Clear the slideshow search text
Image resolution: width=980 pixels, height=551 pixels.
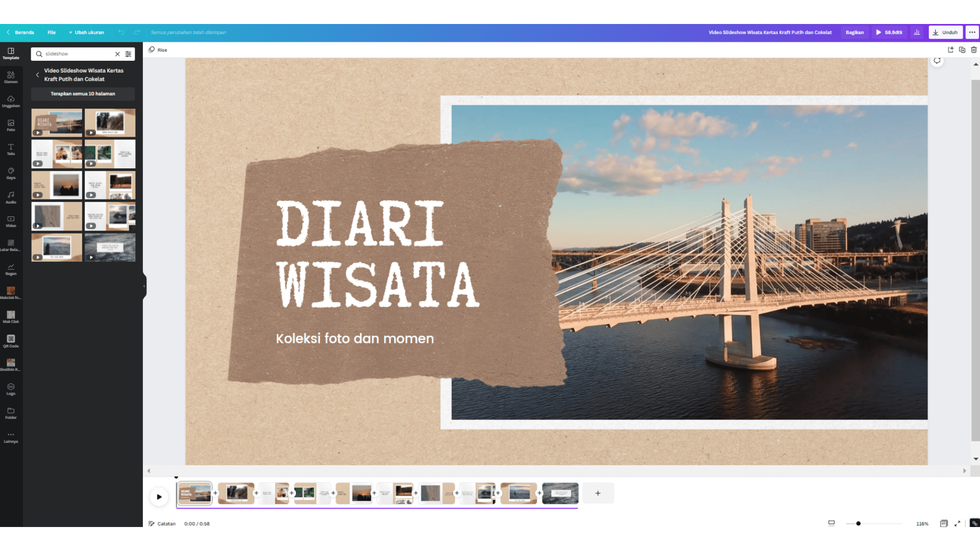click(117, 54)
